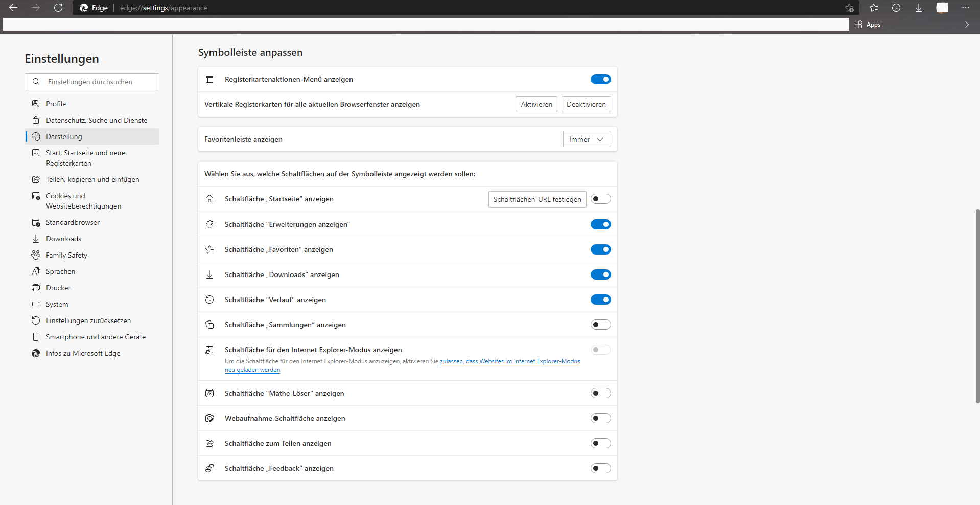The image size is (980, 505).
Task: Disable the Verlauf button toggle
Action: tap(600, 300)
